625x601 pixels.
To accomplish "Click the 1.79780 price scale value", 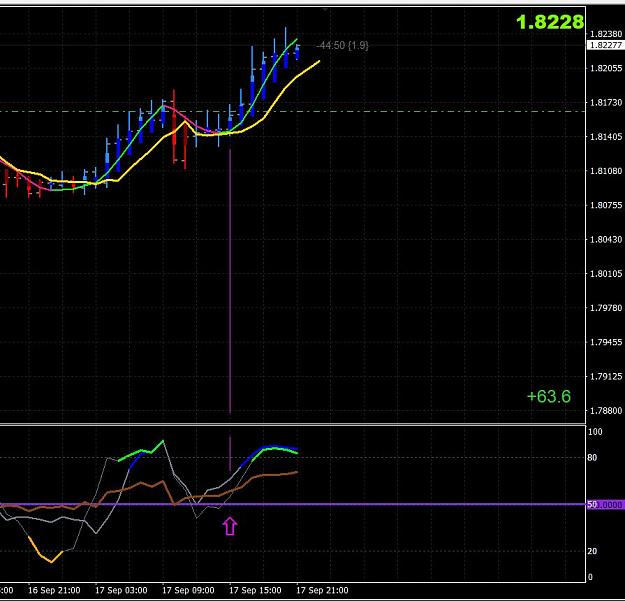I will click(605, 308).
